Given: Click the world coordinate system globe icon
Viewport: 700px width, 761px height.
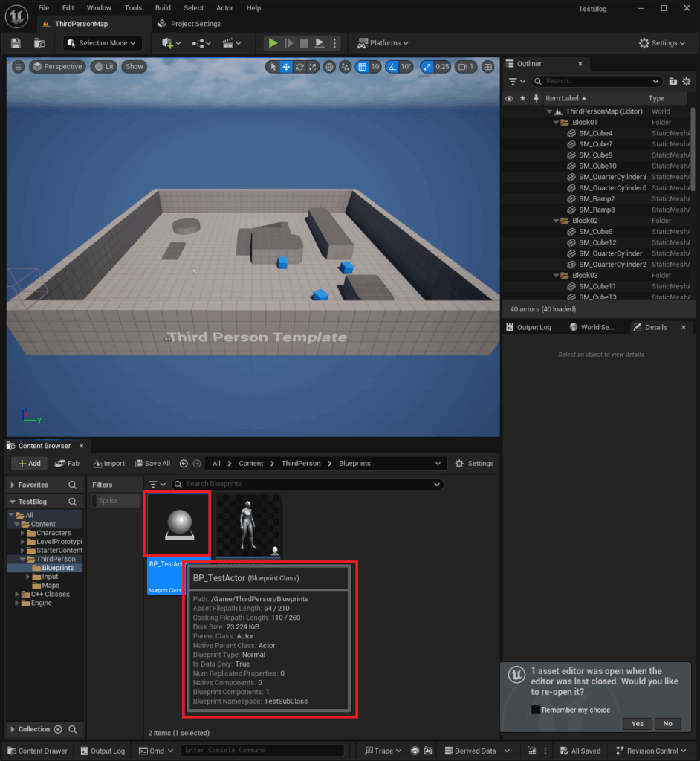Looking at the screenshot, I should pos(329,67).
